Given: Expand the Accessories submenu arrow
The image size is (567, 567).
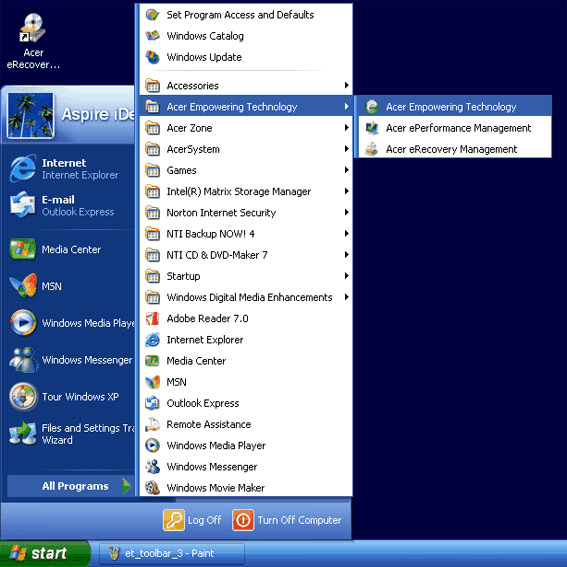Looking at the screenshot, I should pyautogui.click(x=346, y=85).
